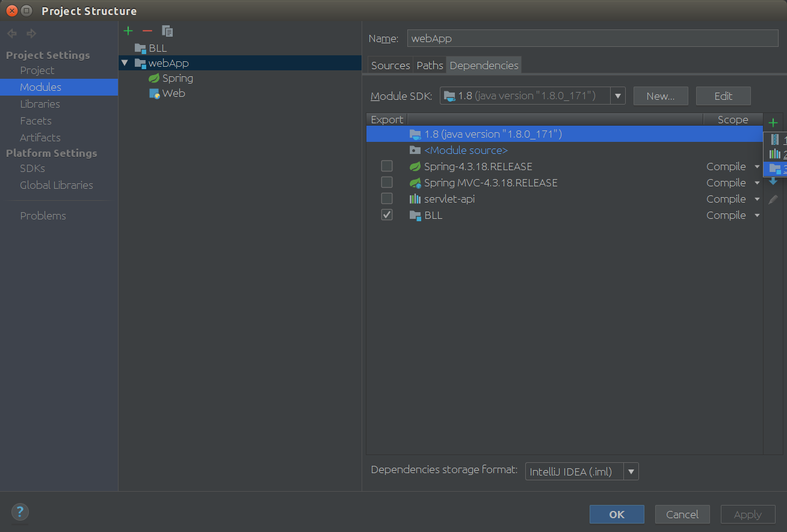Screen dimensions: 787x532
Task: Click the New... SDK button
Action: click(x=660, y=96)
